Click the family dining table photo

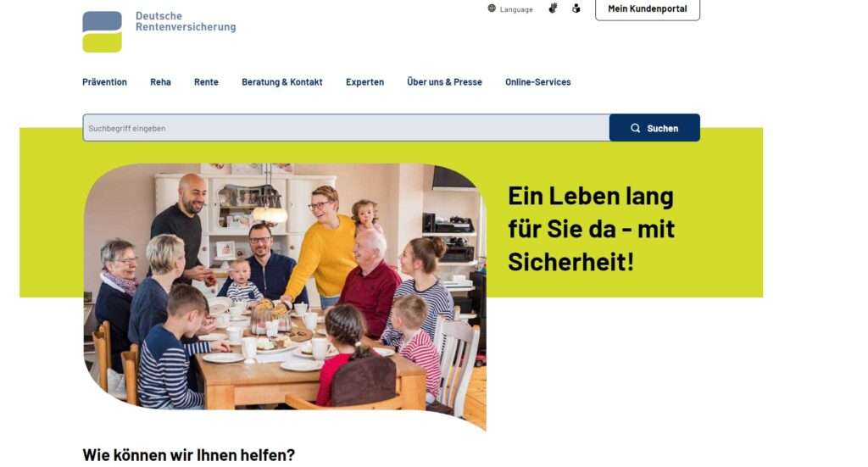(x=285, y=296)
